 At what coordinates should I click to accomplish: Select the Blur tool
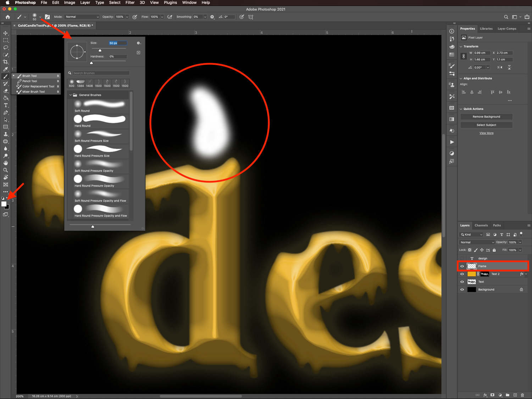6,148
